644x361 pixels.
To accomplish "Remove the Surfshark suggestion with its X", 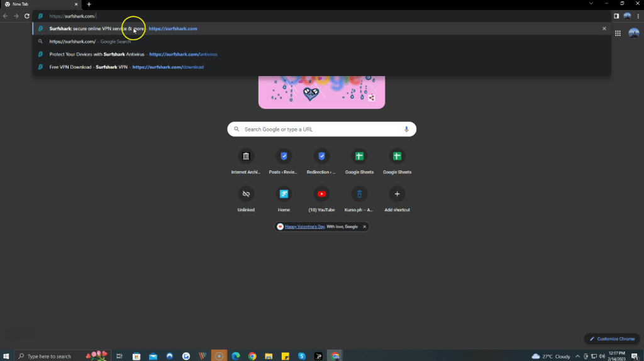I will [x=604, y=29].
